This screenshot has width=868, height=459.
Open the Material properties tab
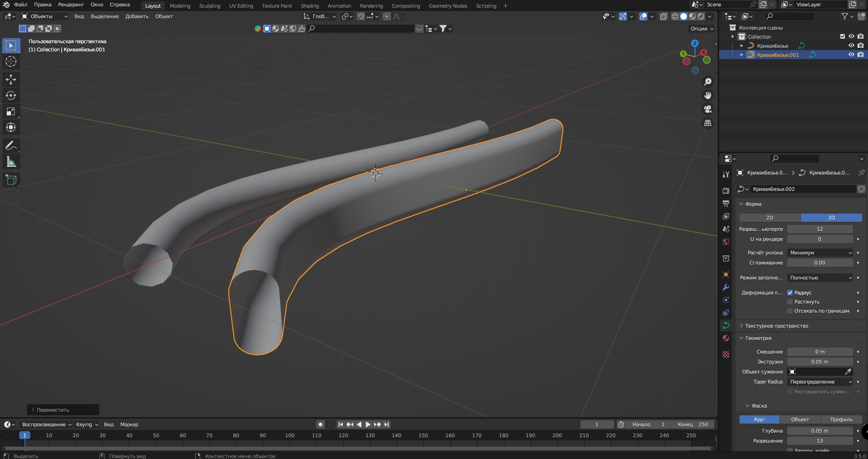coord(726,338)
